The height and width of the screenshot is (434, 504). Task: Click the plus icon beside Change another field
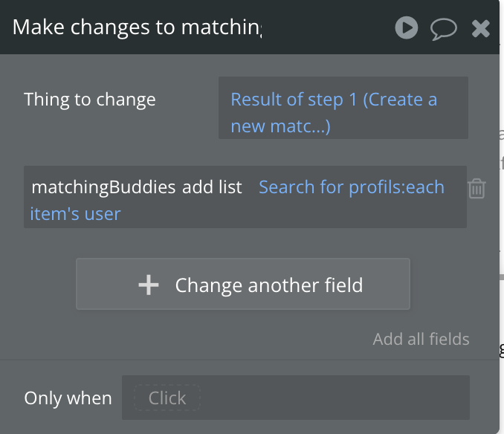click(149, 285)
